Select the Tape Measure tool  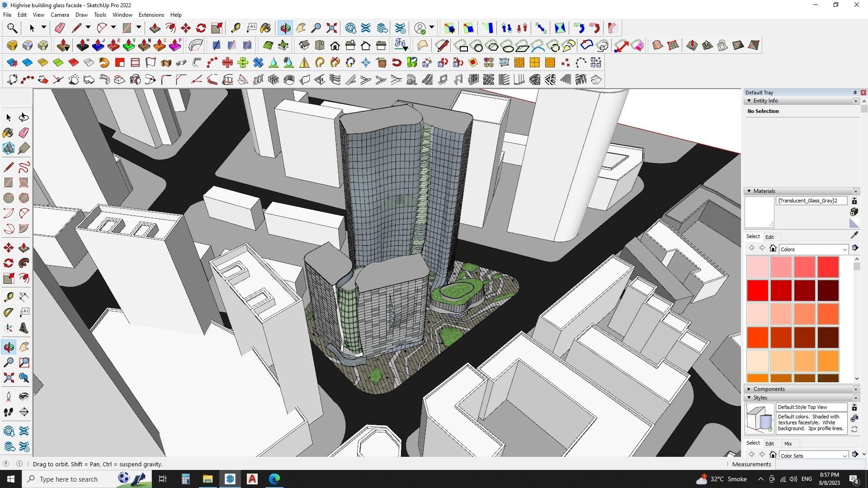click(235, 28)
